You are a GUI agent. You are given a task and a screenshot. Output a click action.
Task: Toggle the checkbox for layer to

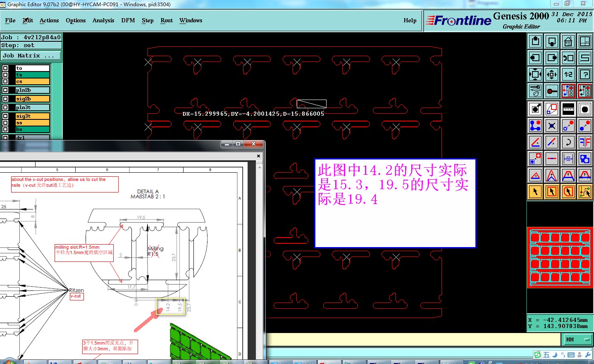(x=5, y=68)
